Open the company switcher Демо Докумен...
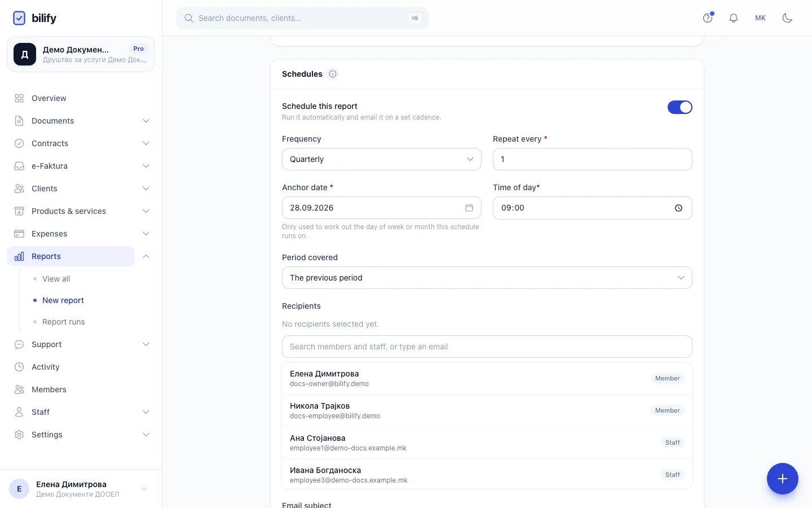This screenshot has width=812, height=508. click(x=81, y=54)
